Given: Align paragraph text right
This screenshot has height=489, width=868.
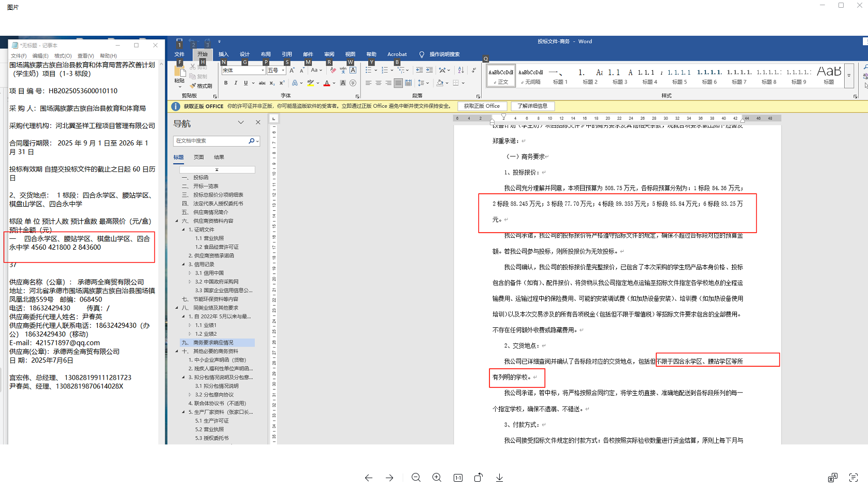Looking at the screenshot, I should [388, 83].
